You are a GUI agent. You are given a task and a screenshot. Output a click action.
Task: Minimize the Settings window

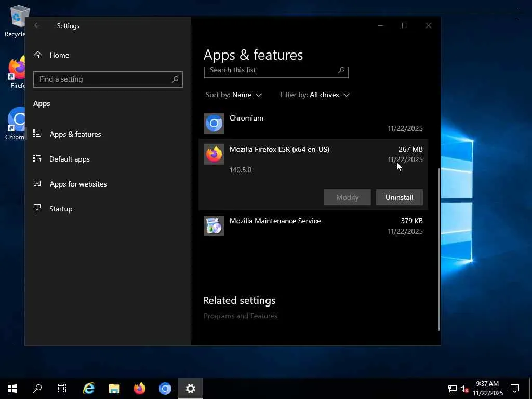(381, 25)
